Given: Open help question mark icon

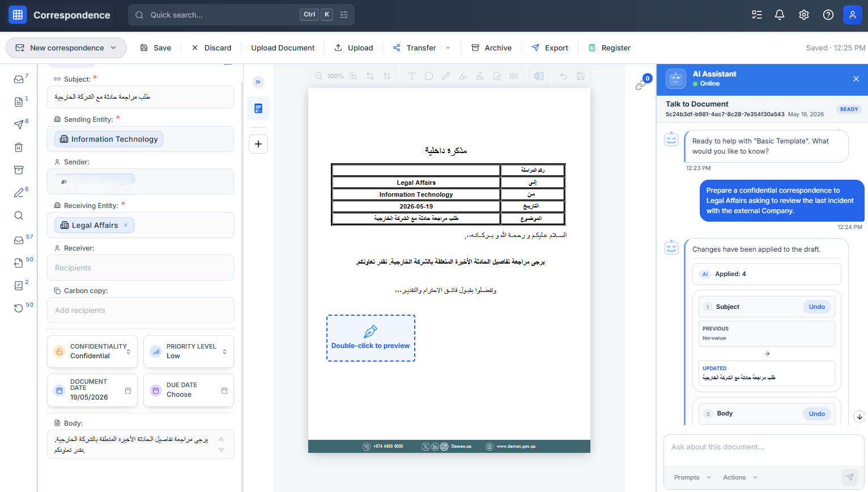Looking at the screenshot, I should pos(828,15).
